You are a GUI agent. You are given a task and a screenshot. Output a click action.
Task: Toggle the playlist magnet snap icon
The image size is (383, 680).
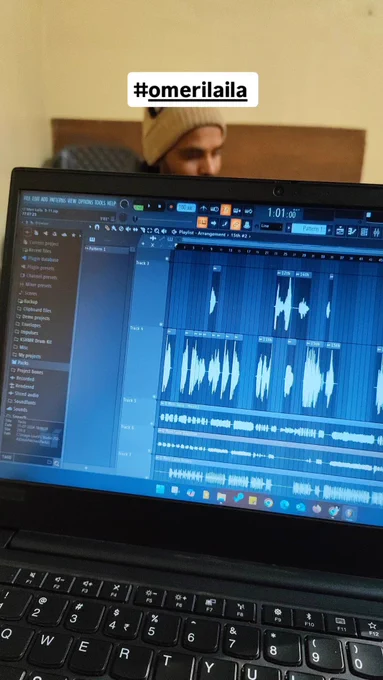point(97,227)
